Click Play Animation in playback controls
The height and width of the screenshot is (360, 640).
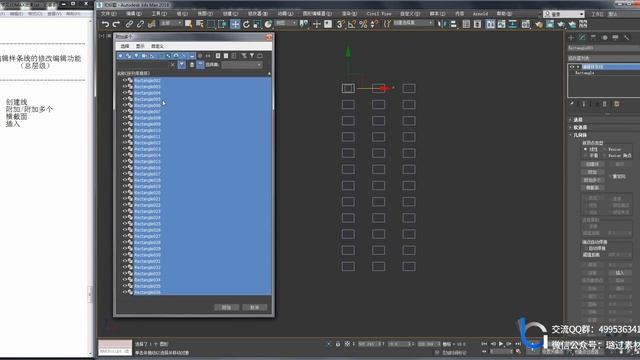click(501, 344)
